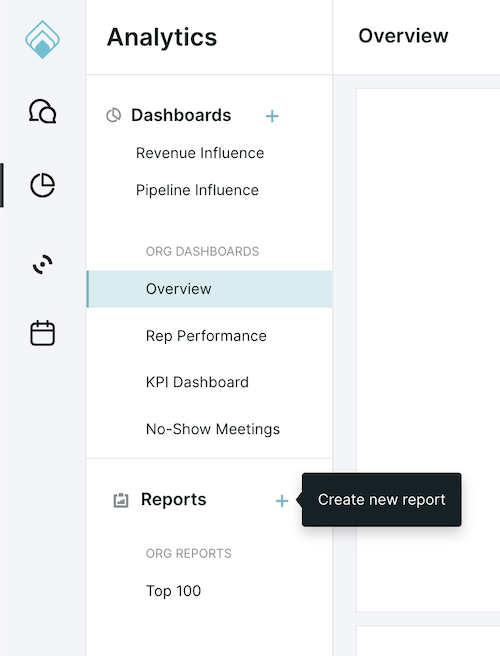
Task: Open the KPI Dashboard item
Action: pyautogui.click(x=197, y=382)
